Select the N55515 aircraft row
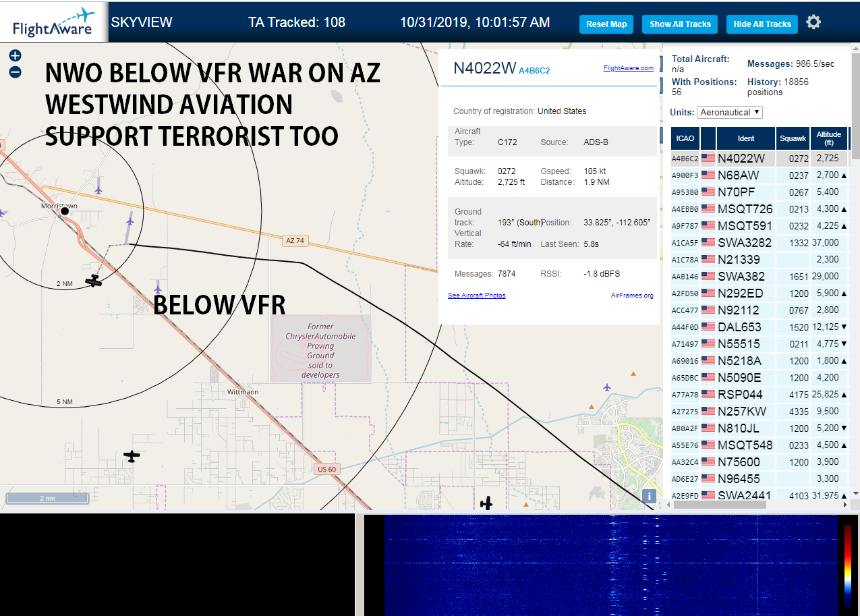Image resolution: width=860 pixels, height=616 pixels. point(760,344)
